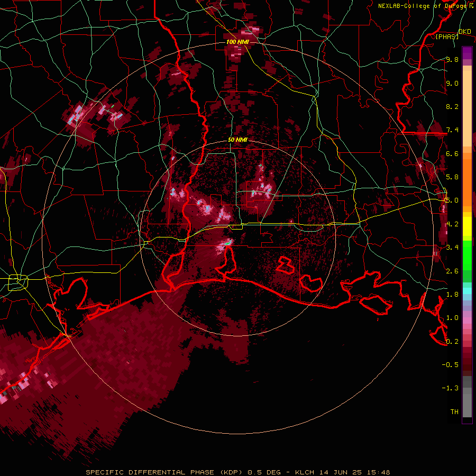Click the 1.0 value on color scale
476x476 pixels.
[452, 318]
